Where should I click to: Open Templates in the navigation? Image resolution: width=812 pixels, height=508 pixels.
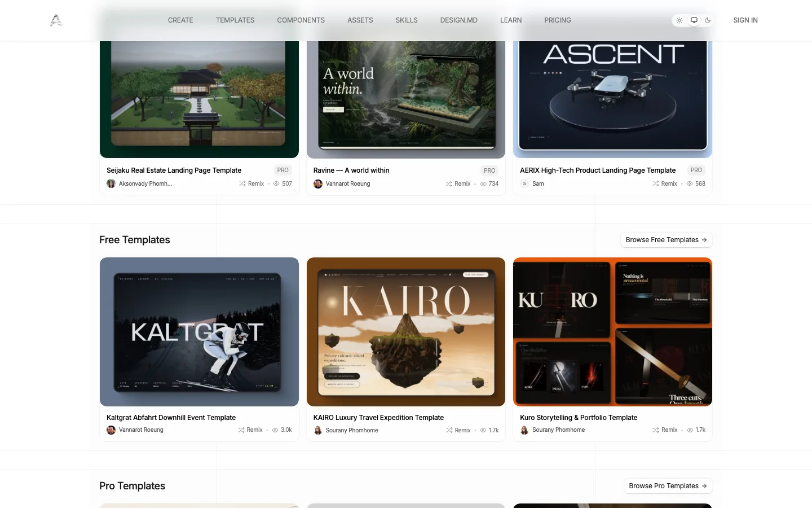235,20
